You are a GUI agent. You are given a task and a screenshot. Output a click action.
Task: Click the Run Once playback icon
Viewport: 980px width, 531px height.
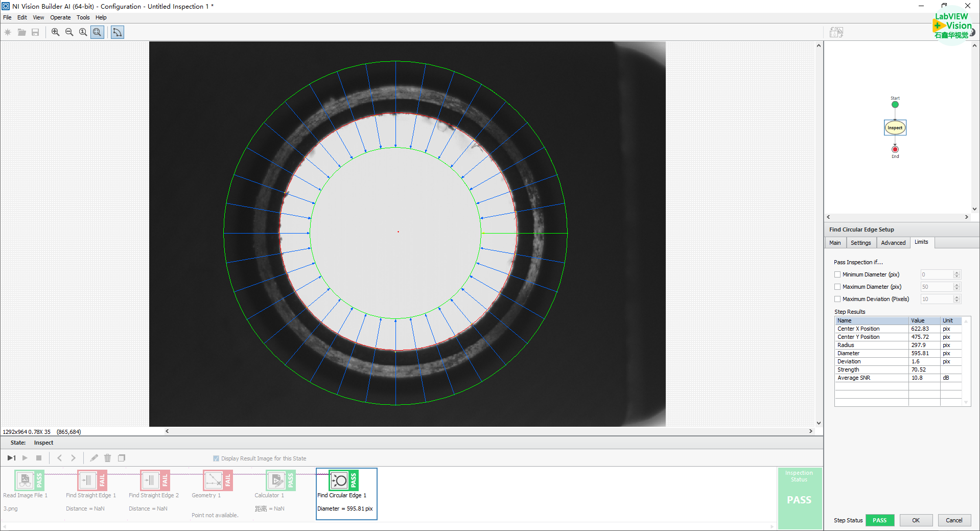coord(11,458)
